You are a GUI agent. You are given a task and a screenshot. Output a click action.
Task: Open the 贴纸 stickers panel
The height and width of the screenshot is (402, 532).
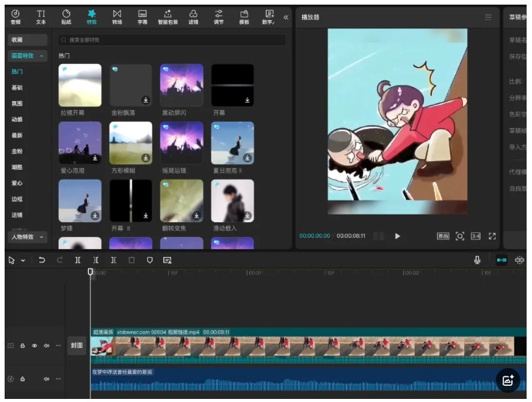[66, 16]
